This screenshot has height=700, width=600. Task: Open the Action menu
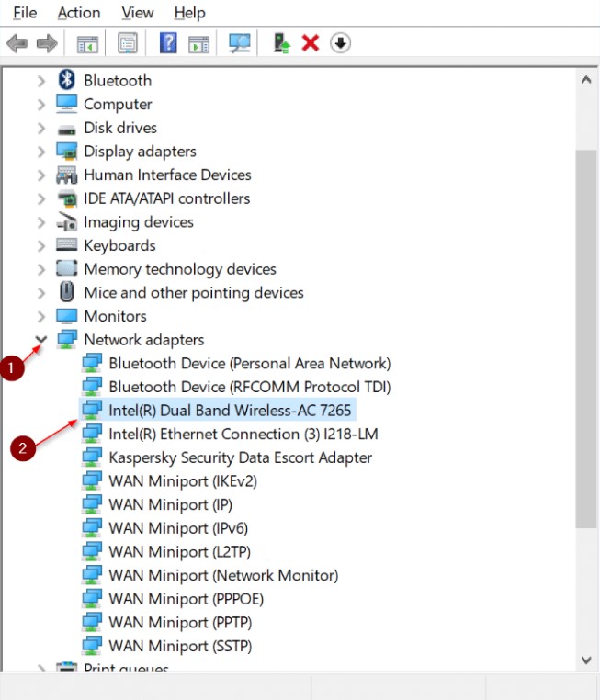[79, 13]
